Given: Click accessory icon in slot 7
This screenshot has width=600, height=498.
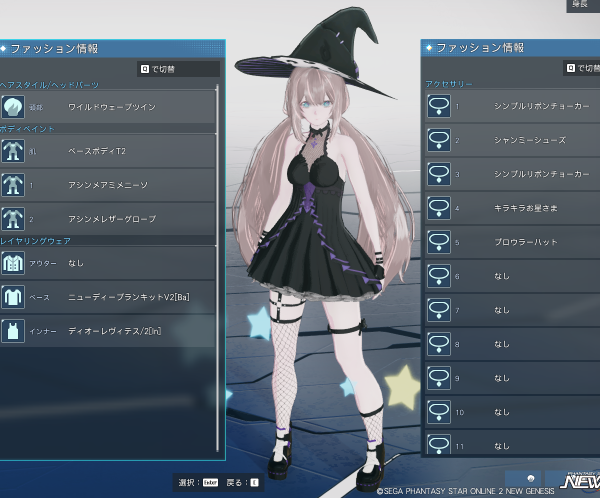Looking at the screenshot, I should (439, 310).
